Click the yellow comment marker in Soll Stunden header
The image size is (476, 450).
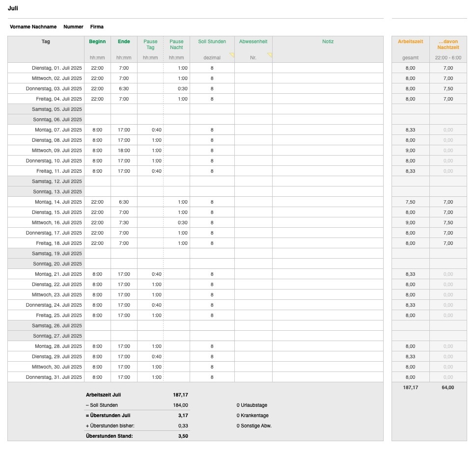tap(232, 54)
